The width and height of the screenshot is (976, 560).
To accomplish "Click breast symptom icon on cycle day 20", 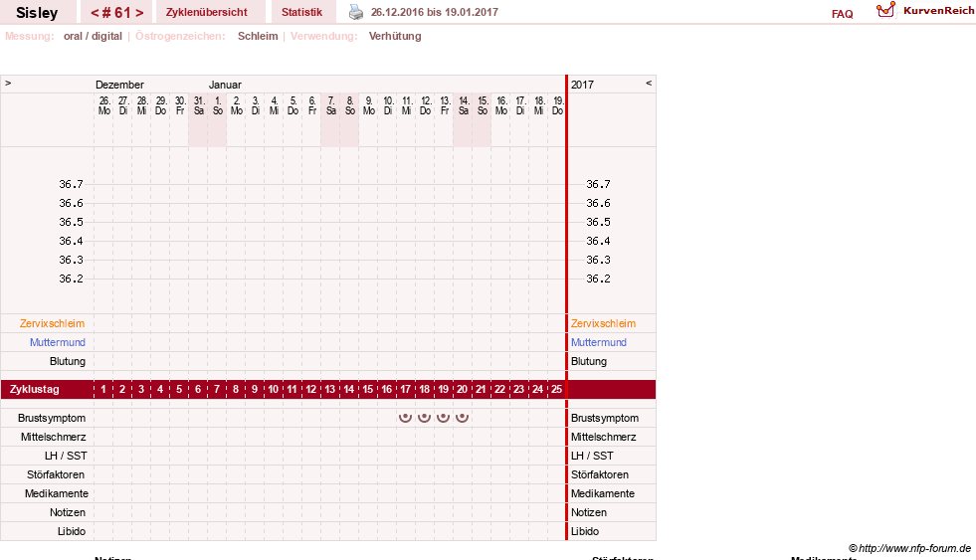I will pyautogui.click(x=462, y=418).
